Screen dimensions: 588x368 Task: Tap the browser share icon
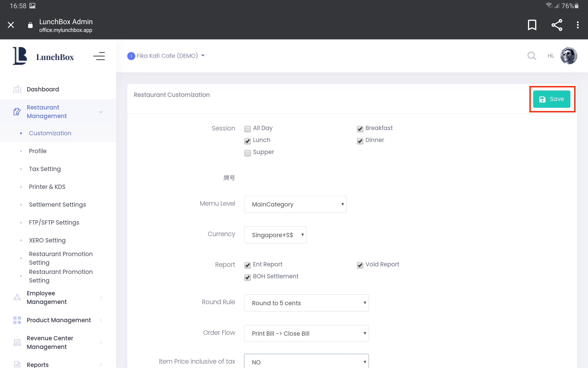tap(557, 25)
